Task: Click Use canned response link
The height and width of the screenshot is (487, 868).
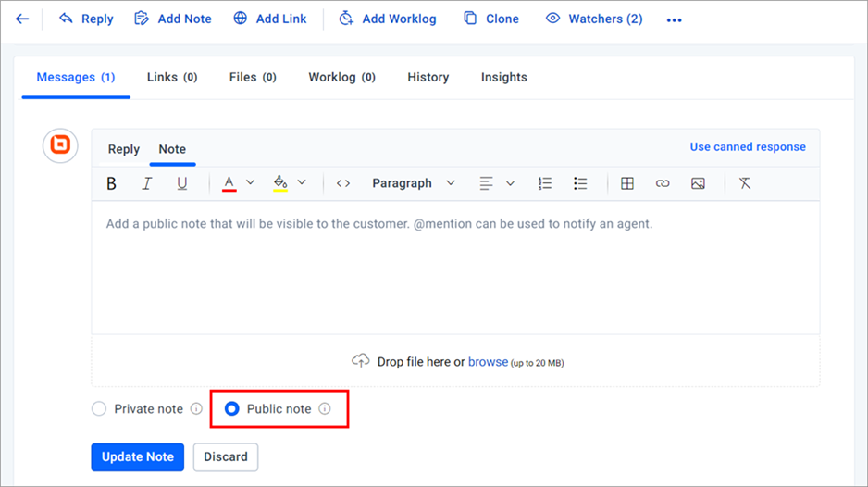Action: pos(748,147)
